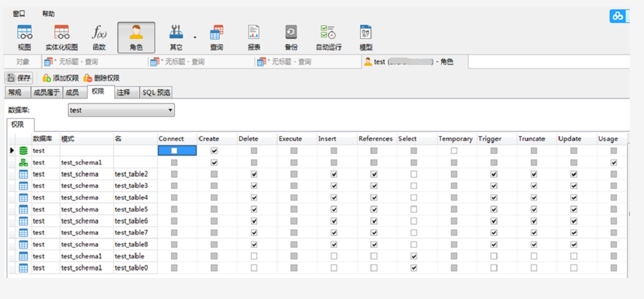Click the table icon for test_table5
The image size is (644, 299).
click(x=24, y=209)
